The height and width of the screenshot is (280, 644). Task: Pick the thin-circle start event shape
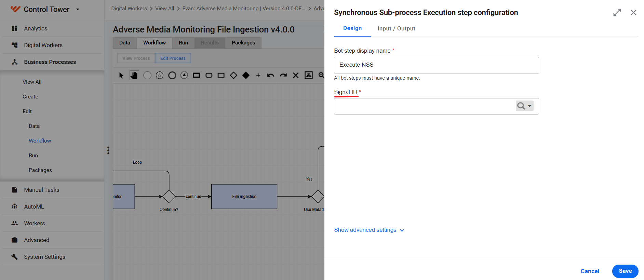click(147, 75)
